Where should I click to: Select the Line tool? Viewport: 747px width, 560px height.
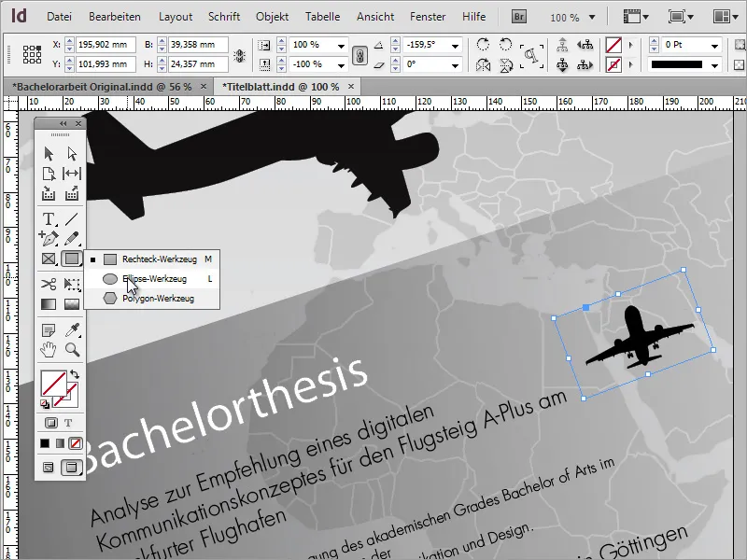pos(72,219)
